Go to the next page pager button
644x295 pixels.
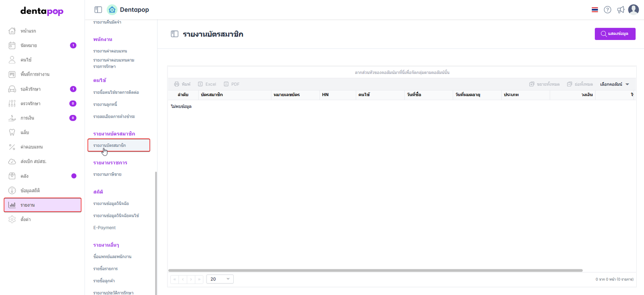click(x=191, y=279)
